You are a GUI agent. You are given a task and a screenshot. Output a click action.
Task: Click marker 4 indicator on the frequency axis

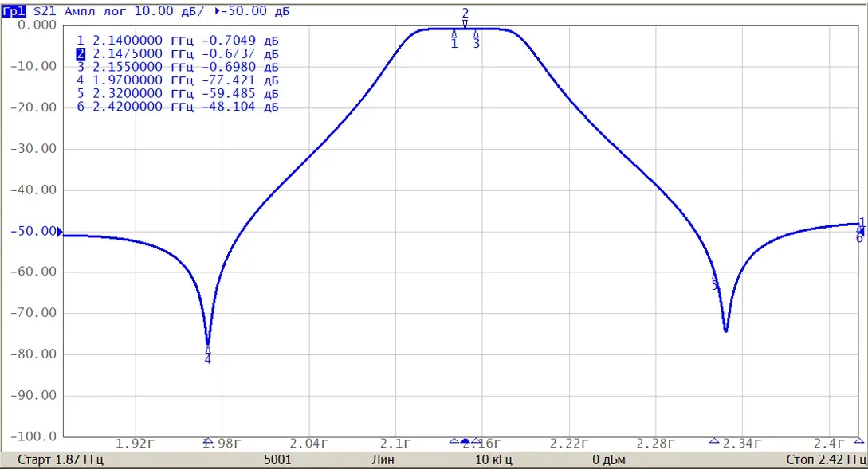[x=208, y=441]
